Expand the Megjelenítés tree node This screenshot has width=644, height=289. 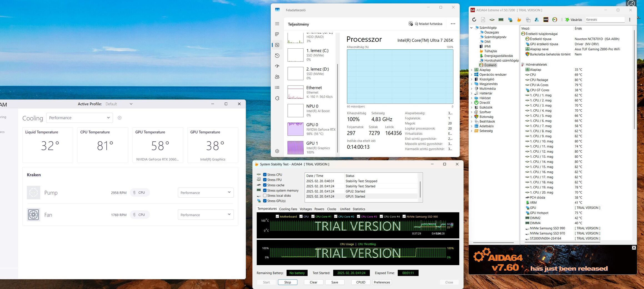coord(472,84)
